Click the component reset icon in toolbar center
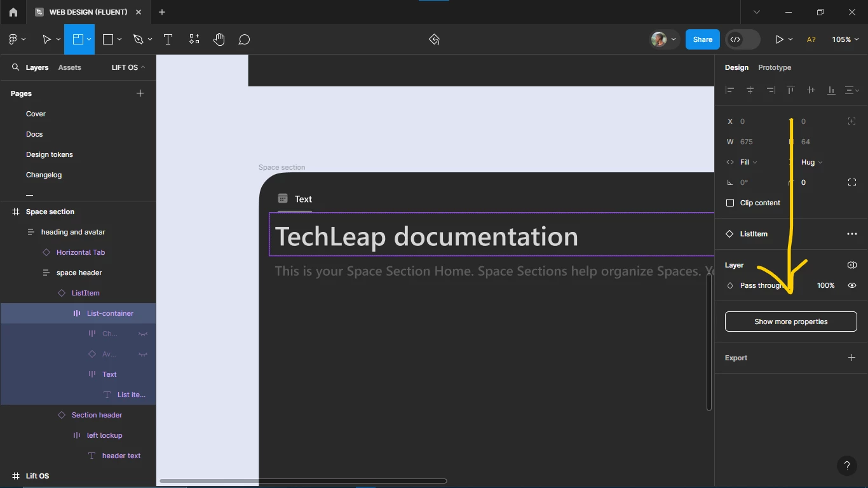 [434, 39]
